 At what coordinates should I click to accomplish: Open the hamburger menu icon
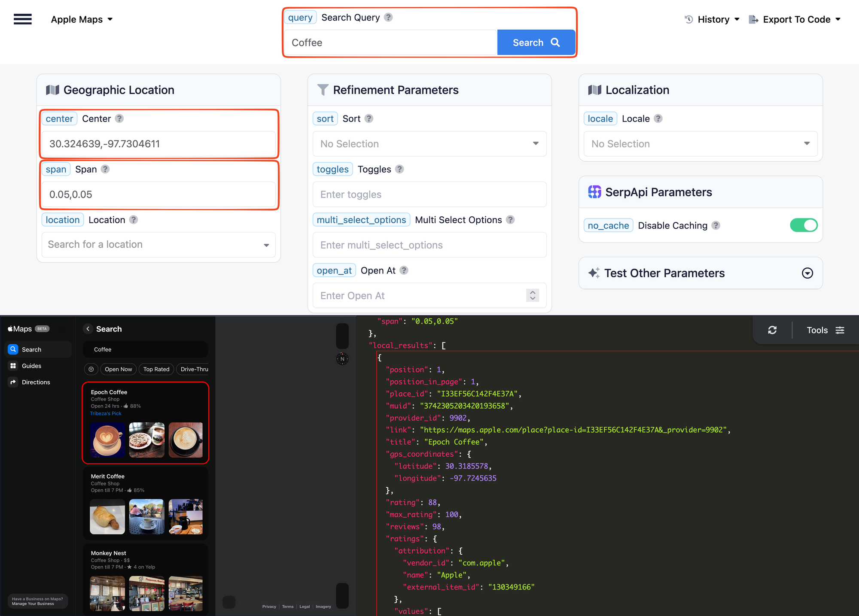pyautogui.click(x=23, y=19)
